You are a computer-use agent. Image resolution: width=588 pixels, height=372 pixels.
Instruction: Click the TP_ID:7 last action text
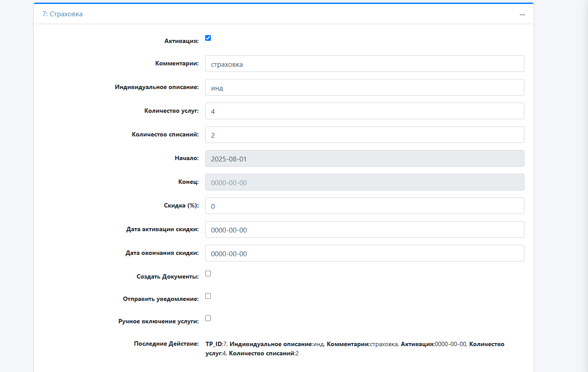click(x=216, y=344)
